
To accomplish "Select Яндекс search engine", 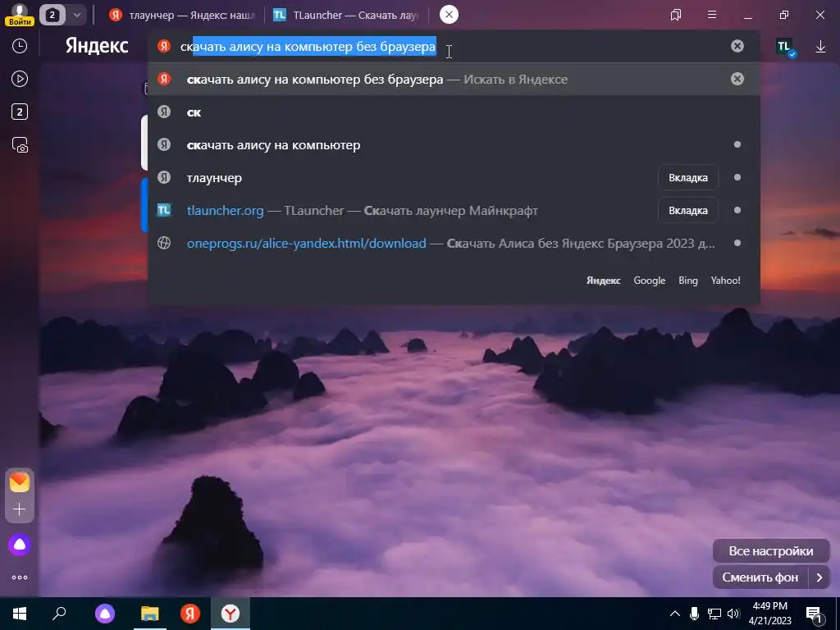I will pos(603,281).
